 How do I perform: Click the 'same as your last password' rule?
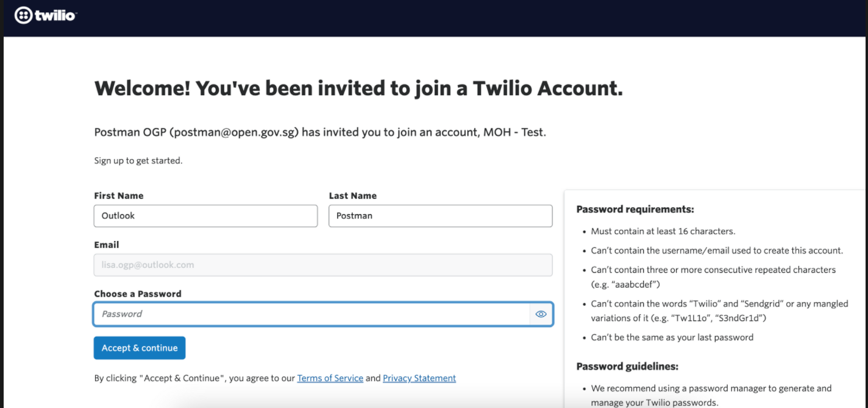coord(672,337)
